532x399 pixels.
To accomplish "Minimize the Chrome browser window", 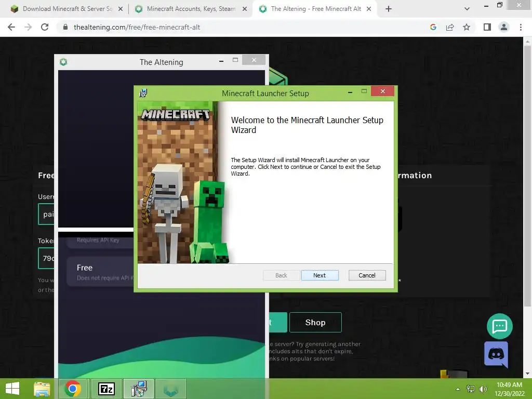I will pyautogui.click(x=486, y=5).
